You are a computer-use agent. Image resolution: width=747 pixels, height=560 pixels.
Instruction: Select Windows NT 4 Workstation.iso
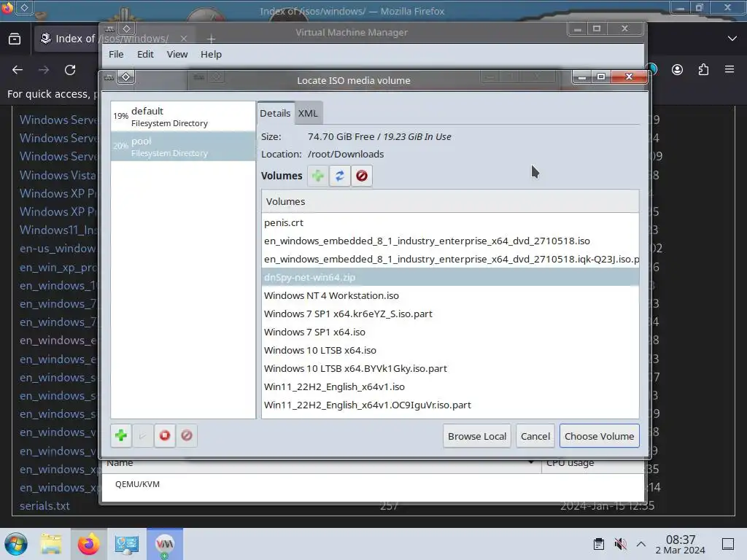450,296
